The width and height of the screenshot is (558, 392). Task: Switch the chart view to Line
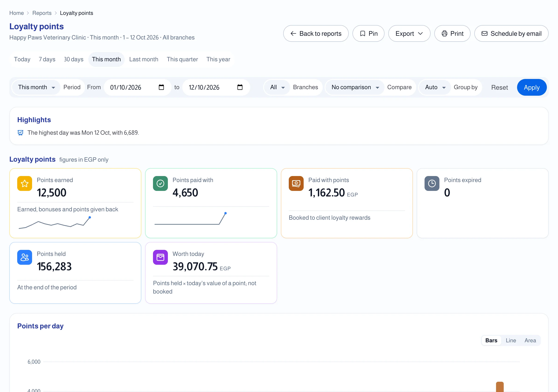pyautogui.click(x=511, y=340)
